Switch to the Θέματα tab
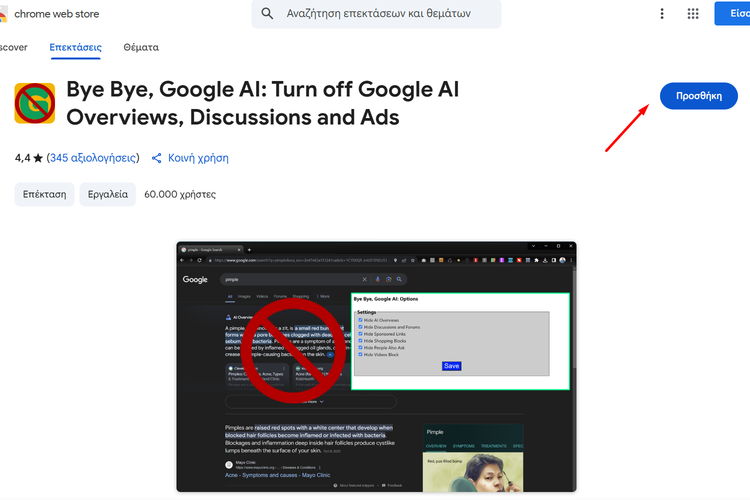The image size is (750, 500). click(x=141, y=47)
